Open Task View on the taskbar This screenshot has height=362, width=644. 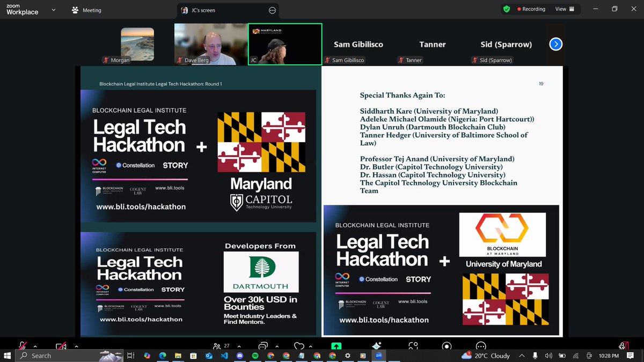pos(131,356)
